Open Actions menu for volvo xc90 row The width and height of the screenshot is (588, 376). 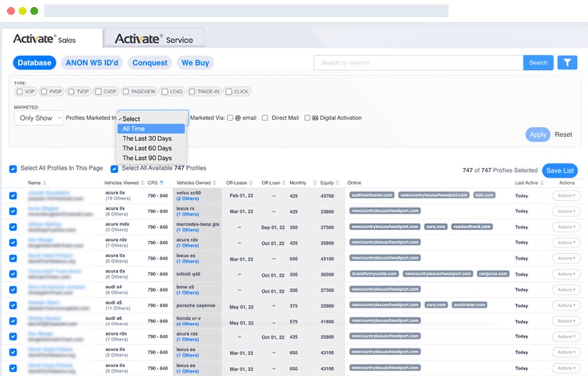point(566,196)
